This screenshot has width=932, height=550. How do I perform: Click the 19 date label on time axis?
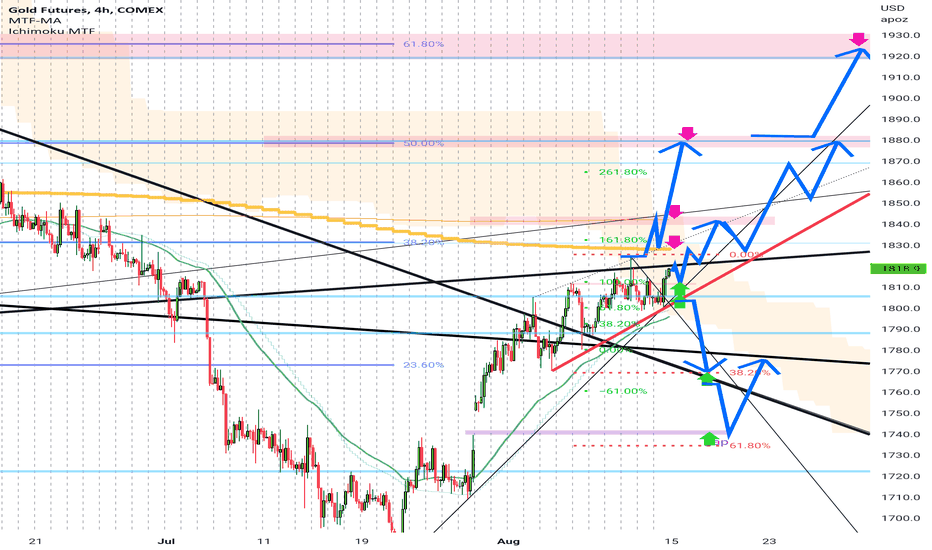pos(361,541)
